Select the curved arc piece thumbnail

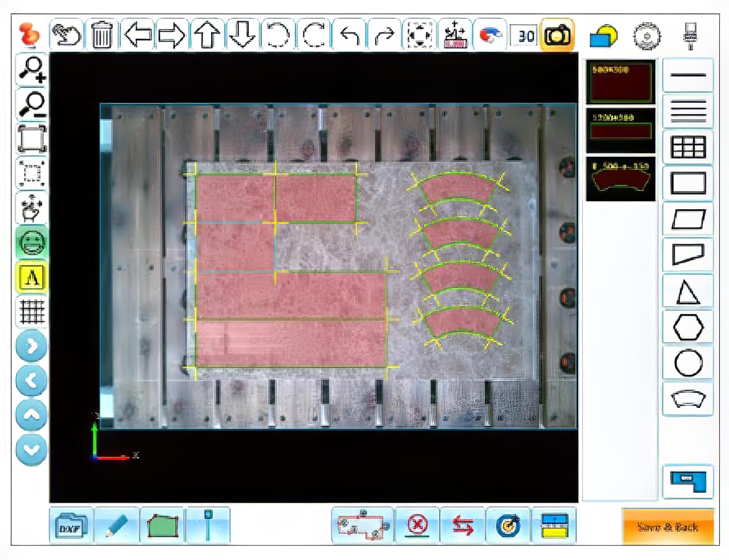[621, 179]
